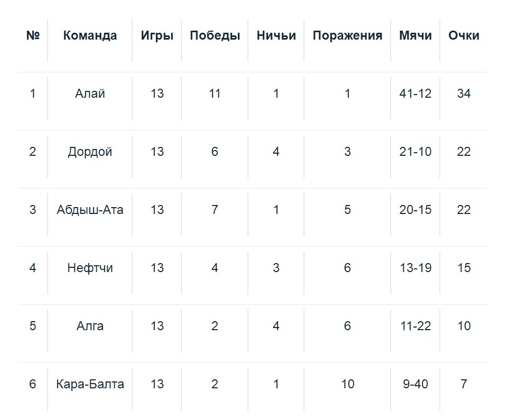The height and width of the screenshot is (420, 507).
Task: Click Алай's 34 points cell
Action: [464, 94]
